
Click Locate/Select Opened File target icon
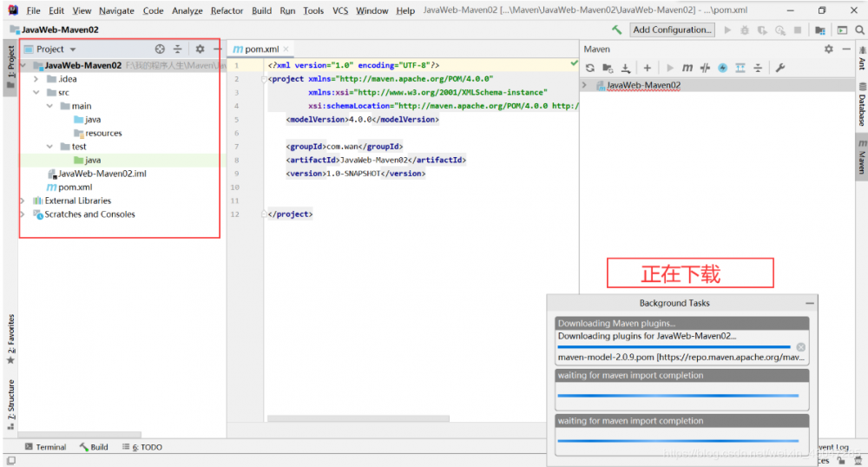160,49
